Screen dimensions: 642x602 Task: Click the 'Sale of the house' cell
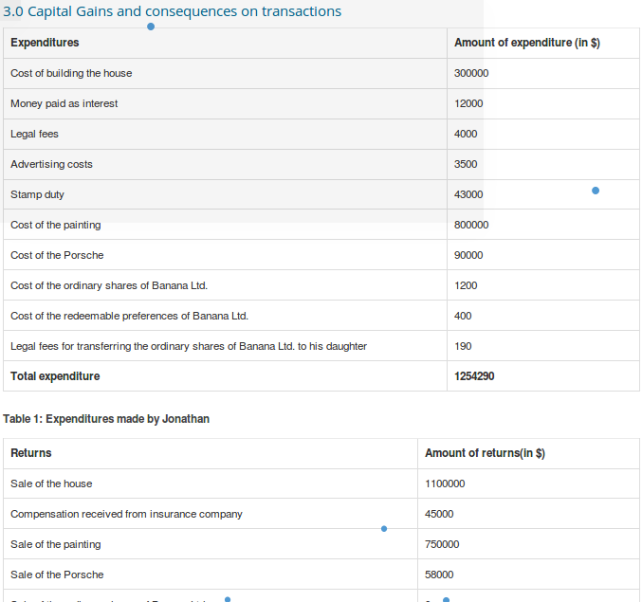(51, 484)
